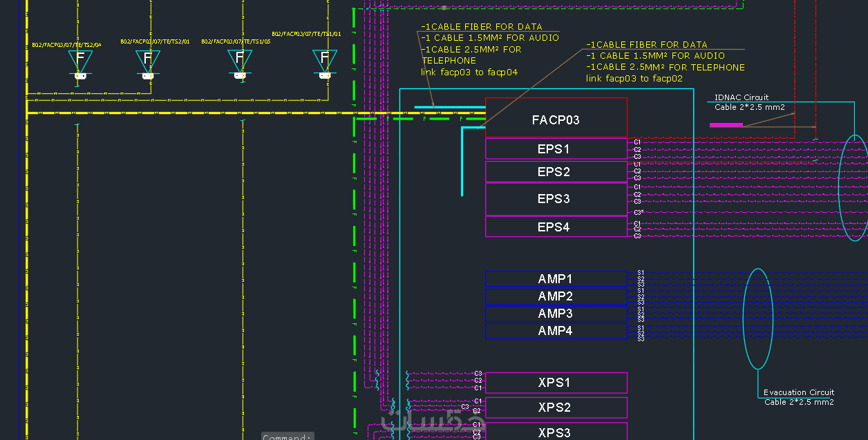Click the AMP2 amplifier block
The height and width of the screenshot is (440, 868).
556,296
